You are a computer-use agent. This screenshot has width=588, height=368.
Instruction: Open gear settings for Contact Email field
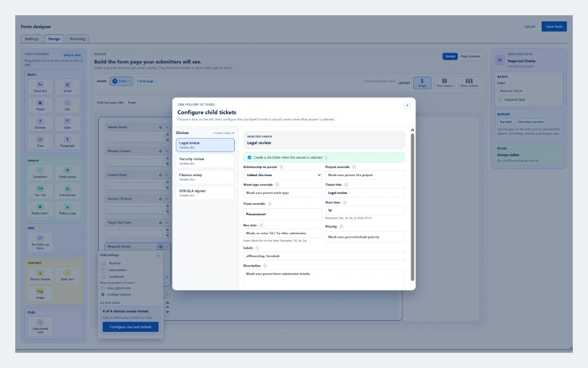(161, 175)
